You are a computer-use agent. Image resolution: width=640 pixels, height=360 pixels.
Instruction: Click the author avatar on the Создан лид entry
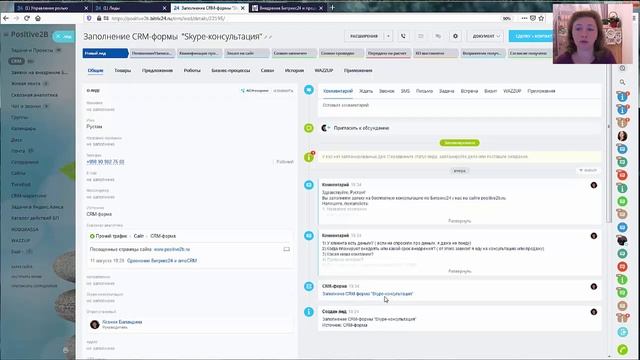click(x=594, y=312)
